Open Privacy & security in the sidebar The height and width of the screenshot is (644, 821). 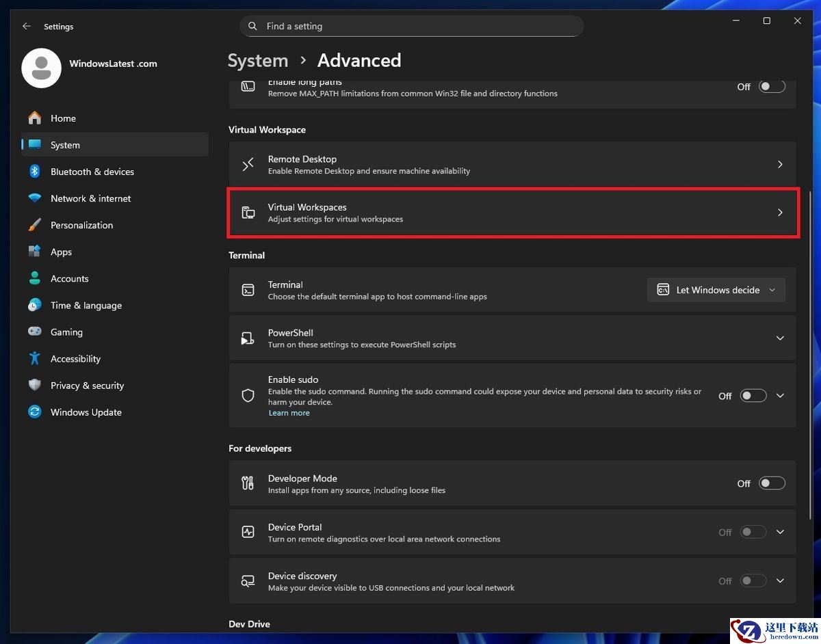click(87, 386)
